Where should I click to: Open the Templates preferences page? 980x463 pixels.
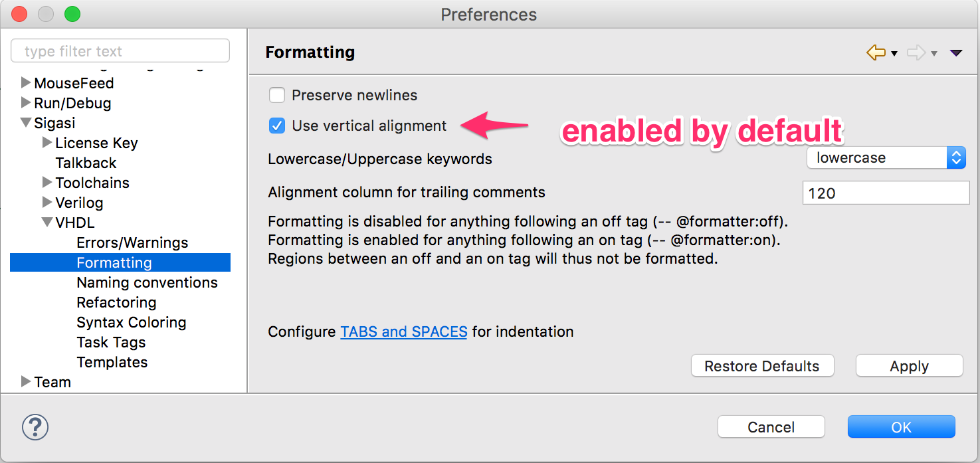(x=112, y=362)
